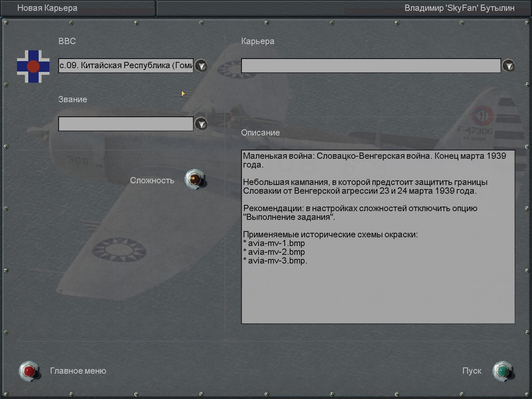Open the Звание rank dropdown arrow
The width and height of the screenshot is (532, 399).
[201, 124]
